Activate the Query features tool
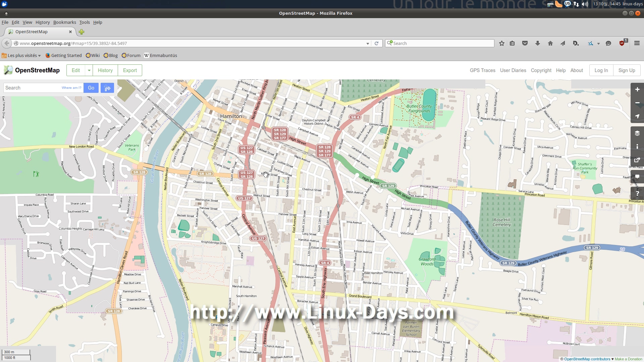This screenshot has height=362, width=644. pos(637,194)
